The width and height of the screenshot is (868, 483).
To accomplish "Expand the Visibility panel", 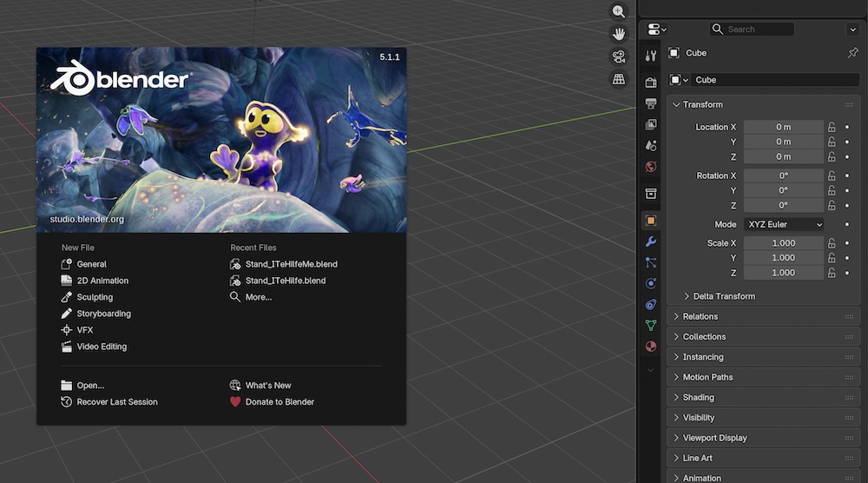I will click(x=763, y=418).
